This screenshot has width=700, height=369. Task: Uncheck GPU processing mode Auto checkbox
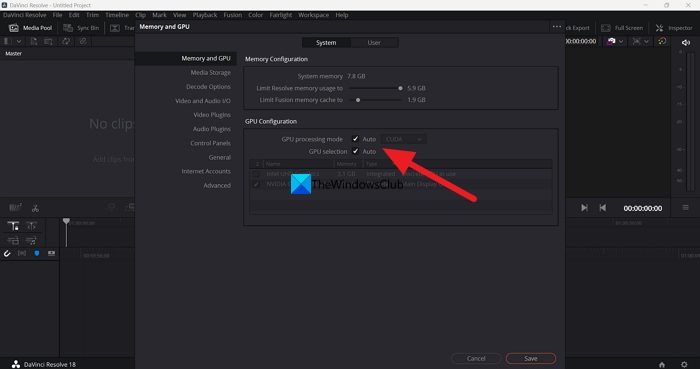[355, 139]
